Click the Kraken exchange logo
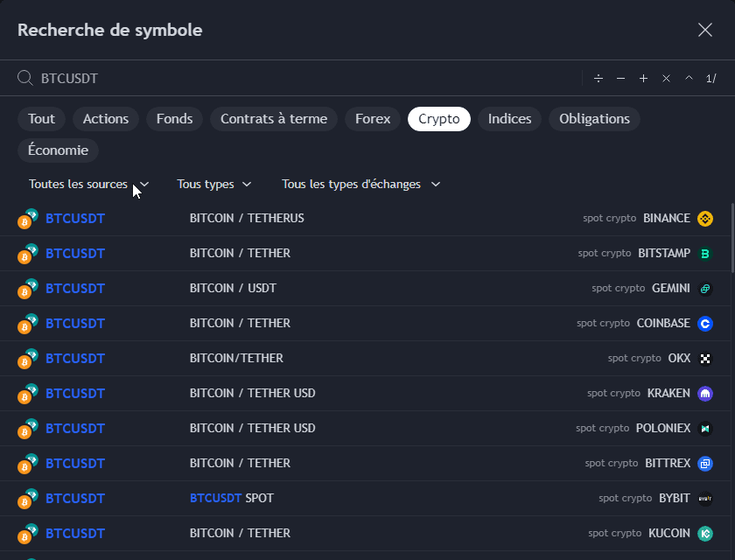Screen dimensions: 735x560 coord(705,394)
